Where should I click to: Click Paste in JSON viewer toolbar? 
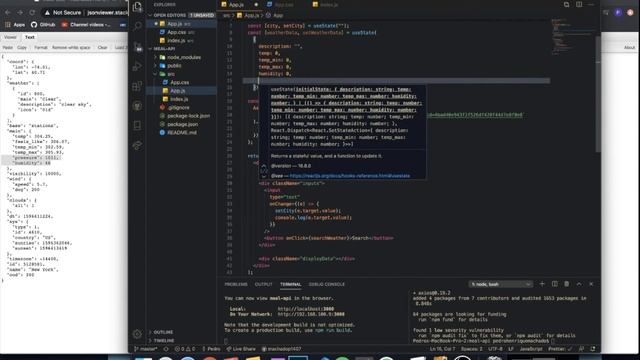7,48
